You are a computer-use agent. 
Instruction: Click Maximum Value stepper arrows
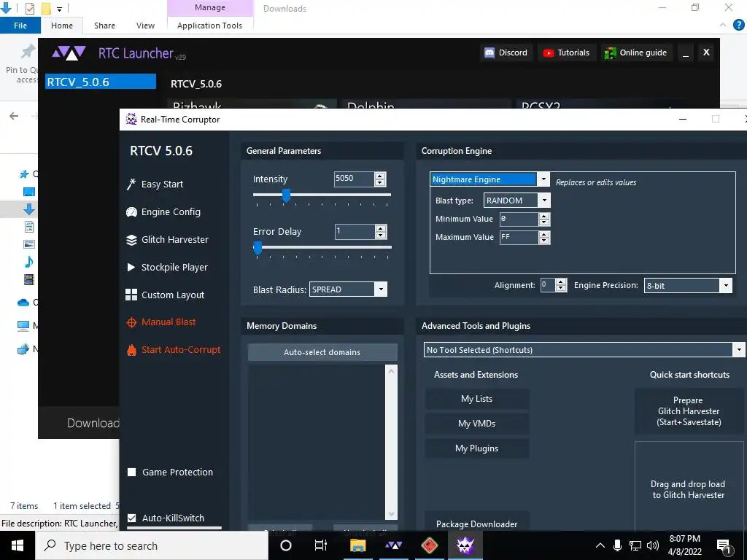pyautogui.click(x=543, y=237)
